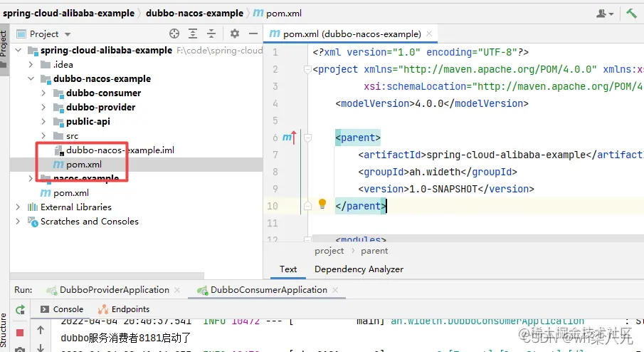The image size is (644, 352).
Task: Select pom.xml under dubbo-nacos-example
Action: (84, 165)
